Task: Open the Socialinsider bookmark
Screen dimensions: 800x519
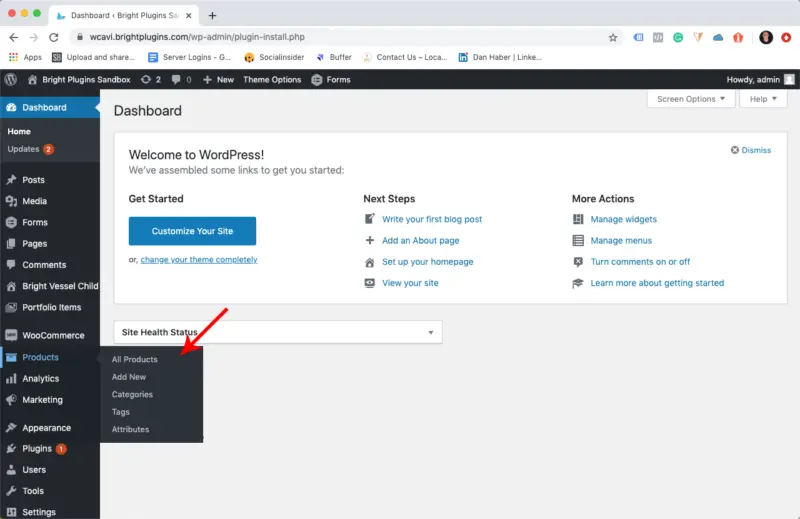Action: (274, 57)
